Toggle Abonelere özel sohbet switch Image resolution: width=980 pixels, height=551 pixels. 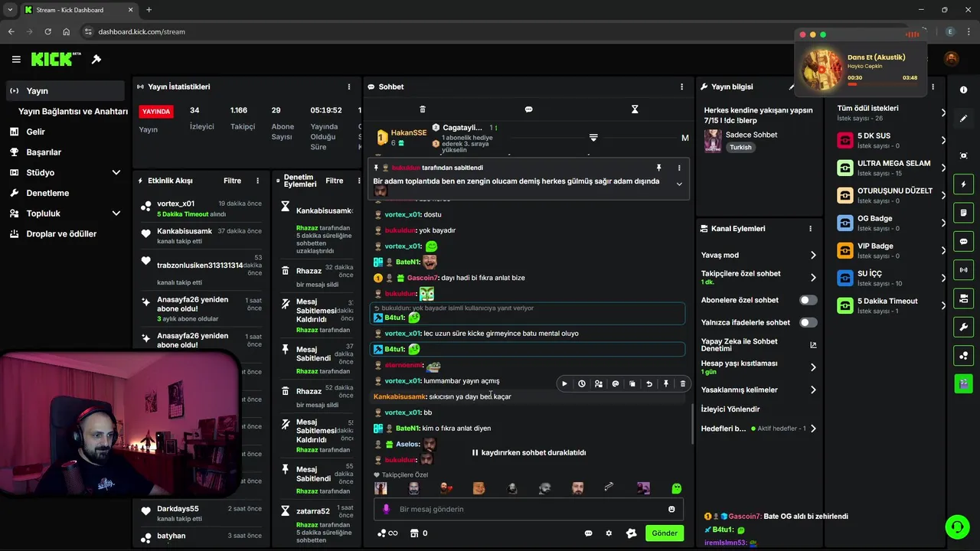808,300
